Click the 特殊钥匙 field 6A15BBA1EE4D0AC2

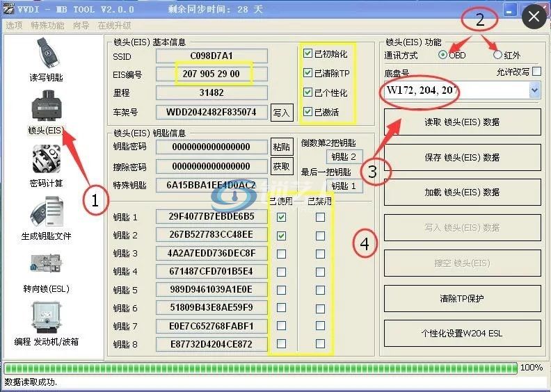[211, 185]
